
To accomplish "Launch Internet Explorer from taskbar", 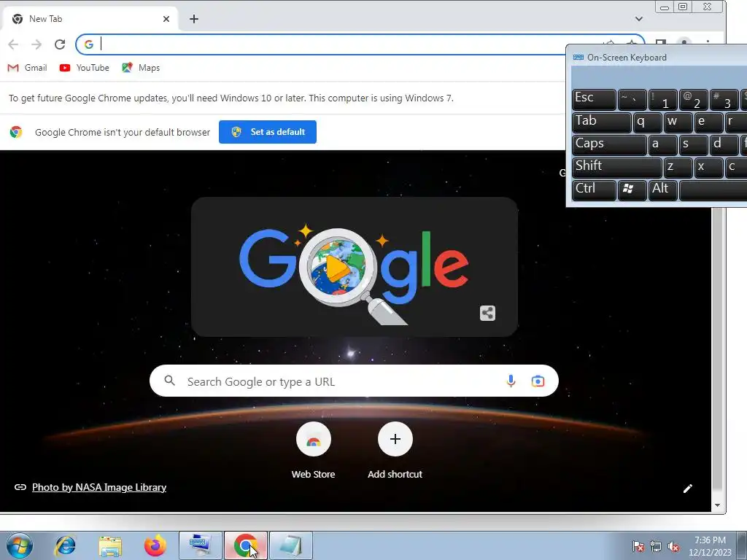I will click(65, 545).
